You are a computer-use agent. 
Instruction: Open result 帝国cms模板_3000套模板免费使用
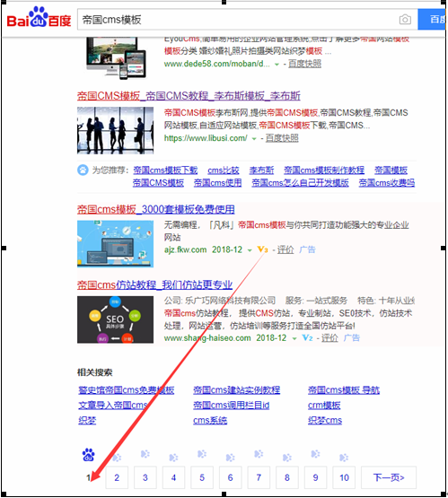pos(156,209)
